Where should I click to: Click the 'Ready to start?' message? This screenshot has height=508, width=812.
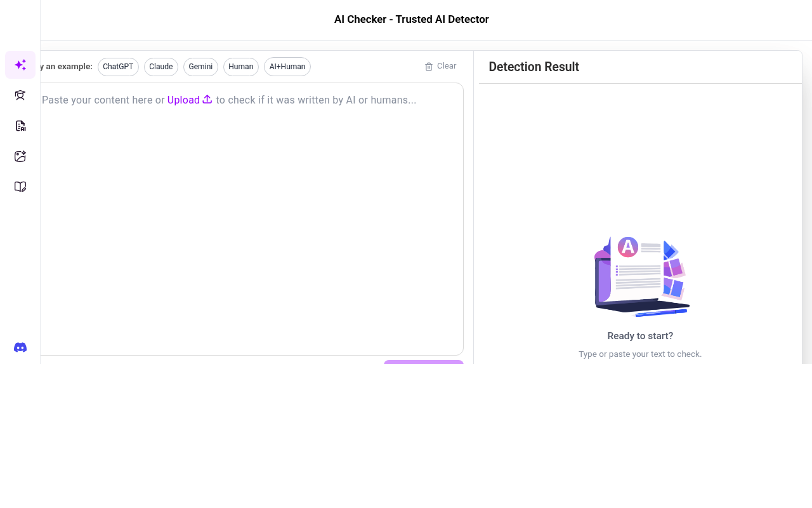[640, 336]
